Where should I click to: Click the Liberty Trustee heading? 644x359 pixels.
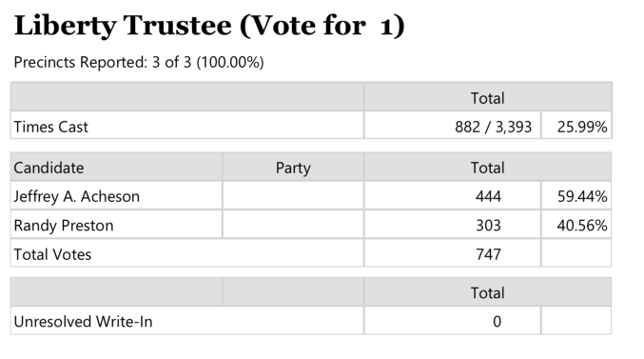pos(209,26)
